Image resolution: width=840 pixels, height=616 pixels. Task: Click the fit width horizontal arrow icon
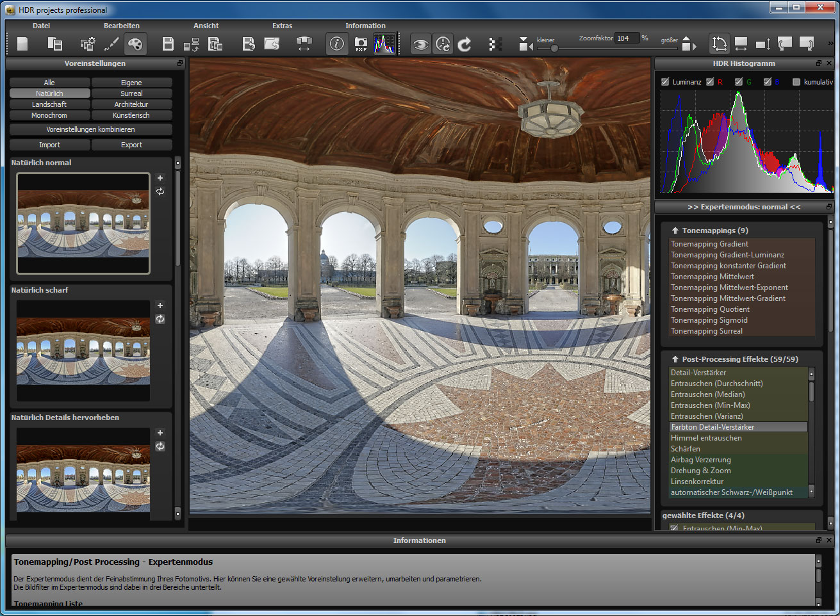tap(741, 44)
